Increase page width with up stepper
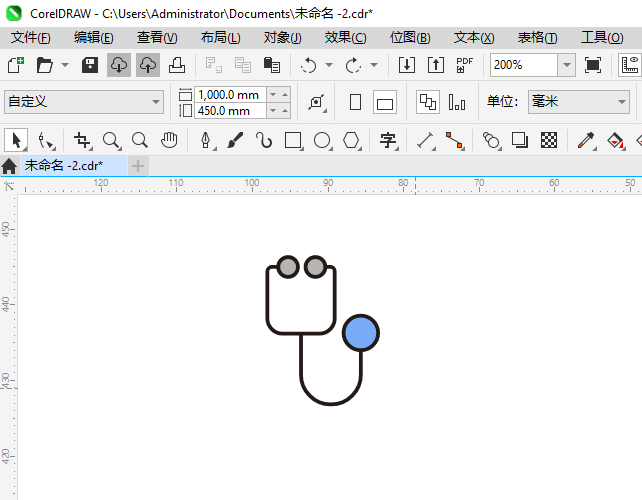 pos(285,95)
